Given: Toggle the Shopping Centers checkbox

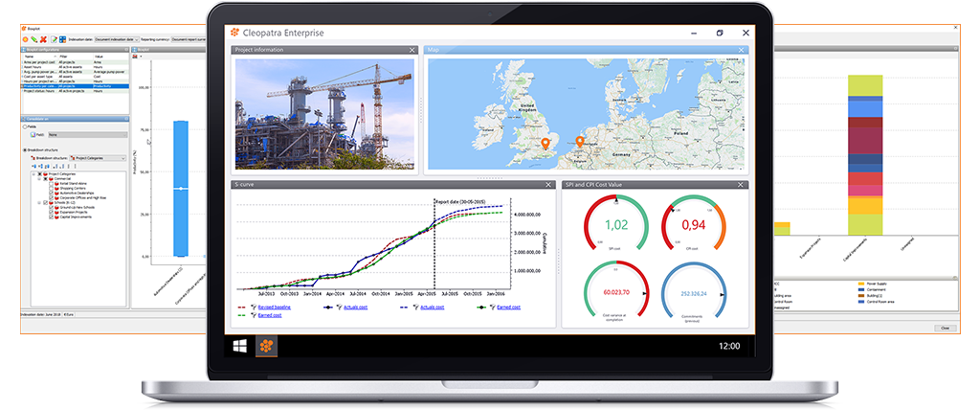Looking at the screenshot, I should click(52, 189).
